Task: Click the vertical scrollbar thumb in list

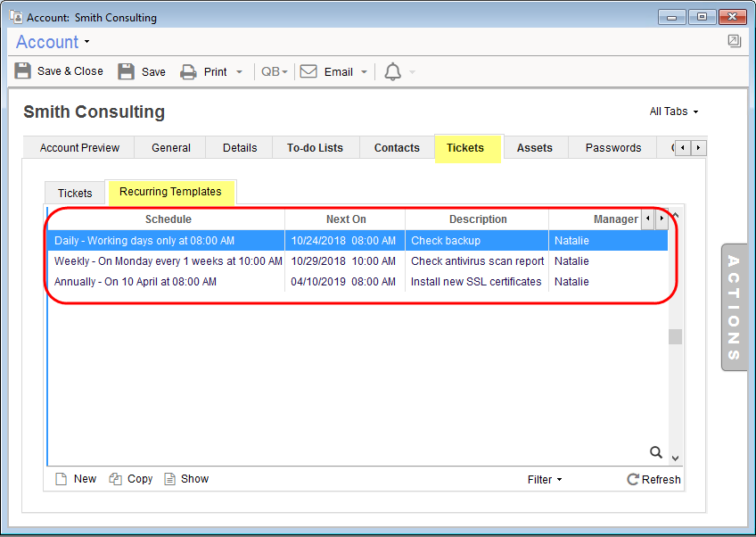Action: 676,337
